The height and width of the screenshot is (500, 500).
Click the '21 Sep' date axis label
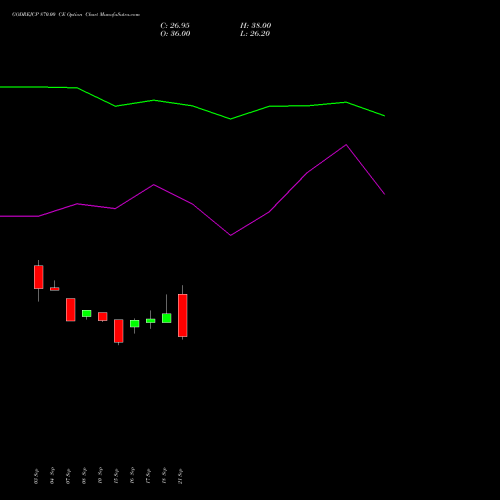(x=180, y=476)
